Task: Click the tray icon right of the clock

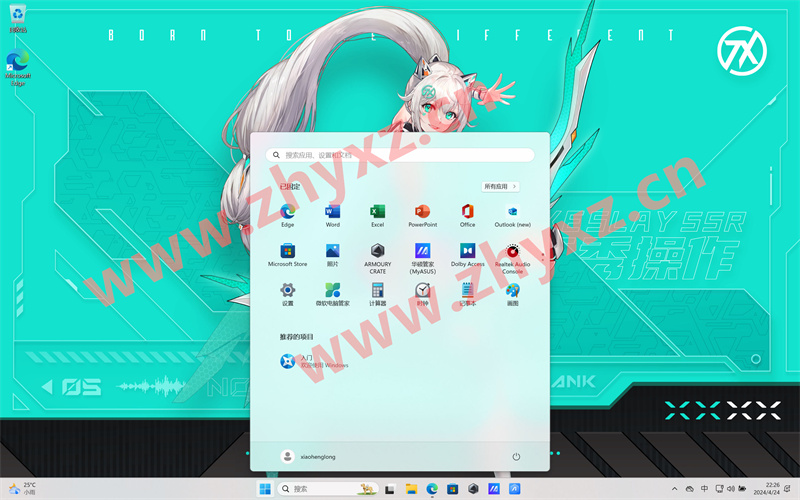Action: coord(789,489)
